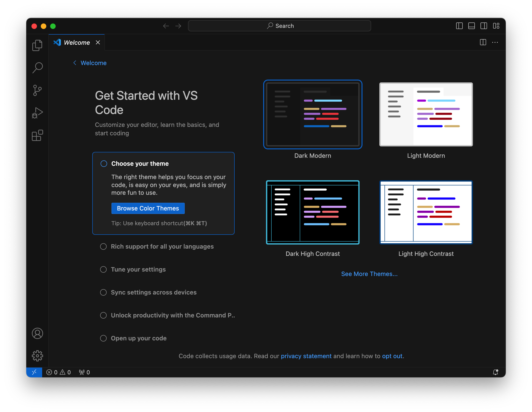Click the keyboard shortcut tip text

(159, 223)
